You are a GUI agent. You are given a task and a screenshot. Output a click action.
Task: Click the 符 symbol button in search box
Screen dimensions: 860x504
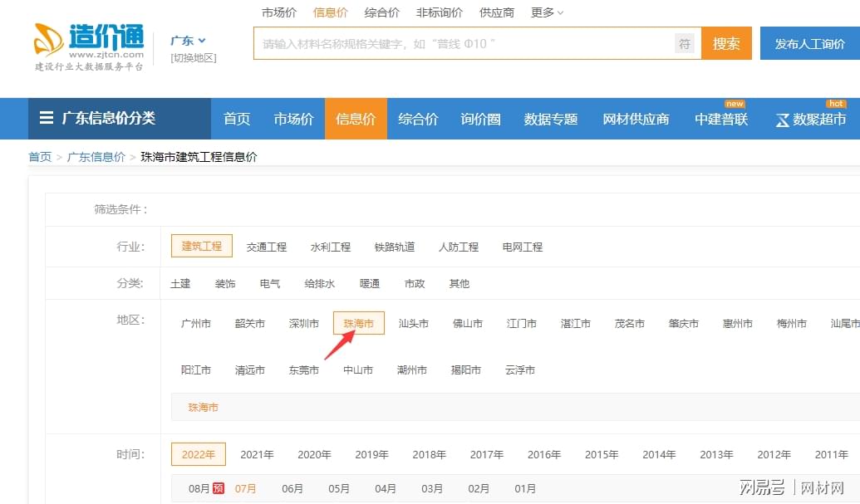pyautogui.click(x=685, y=44)
